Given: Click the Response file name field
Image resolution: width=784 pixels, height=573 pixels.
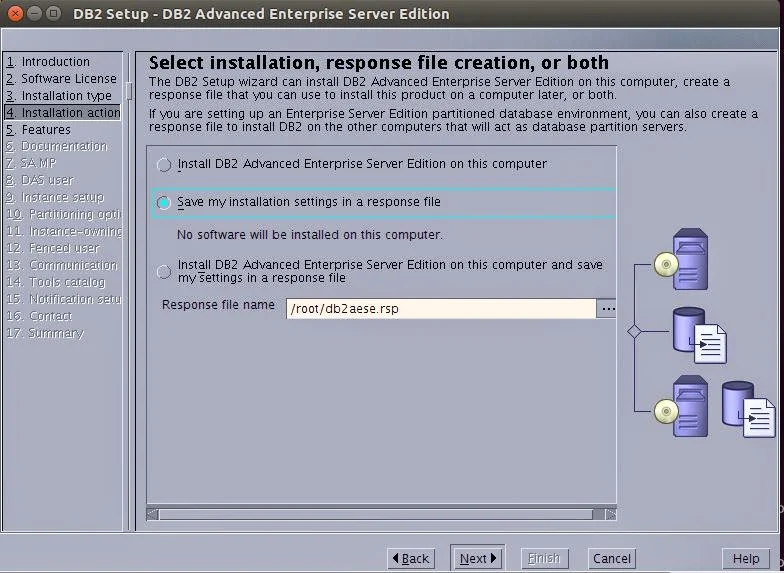Looking at the screenshot, I should click(441, 308).
